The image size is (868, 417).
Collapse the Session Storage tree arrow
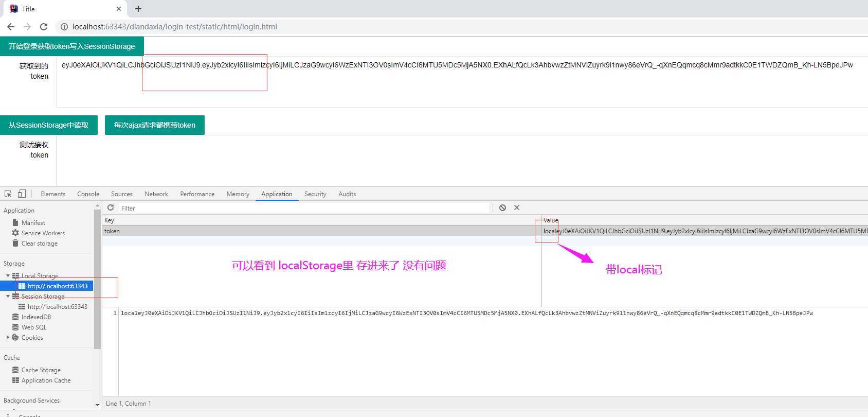click(x=8, y=297)
